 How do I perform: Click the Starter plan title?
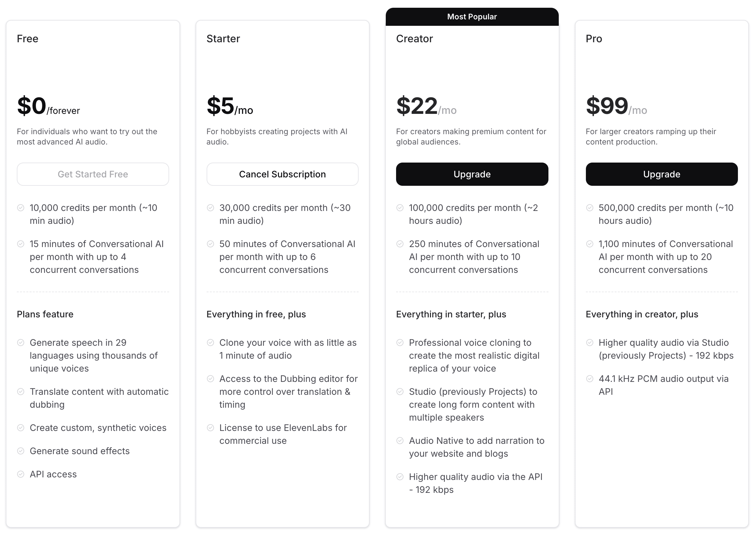coord(223,39)
